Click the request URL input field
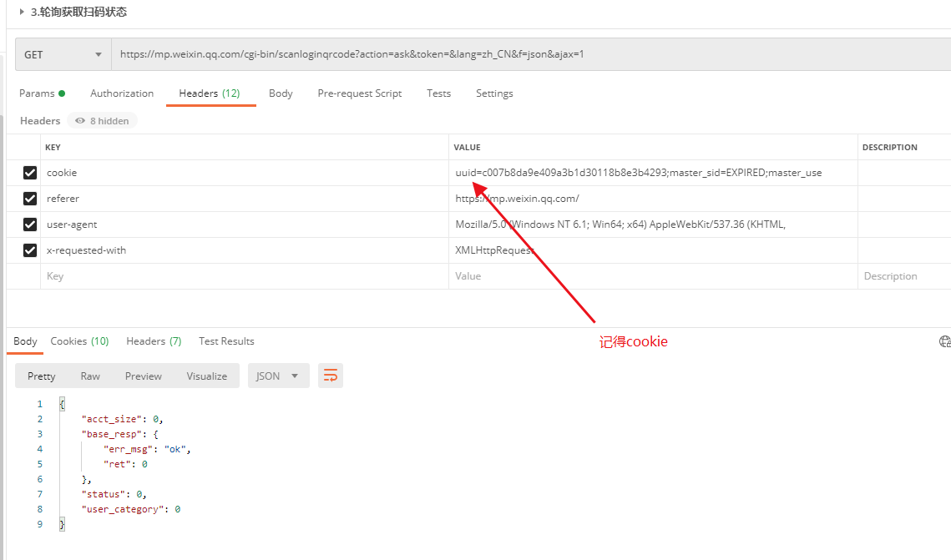Viewport: 951px width, 560px height. (531, 54)
